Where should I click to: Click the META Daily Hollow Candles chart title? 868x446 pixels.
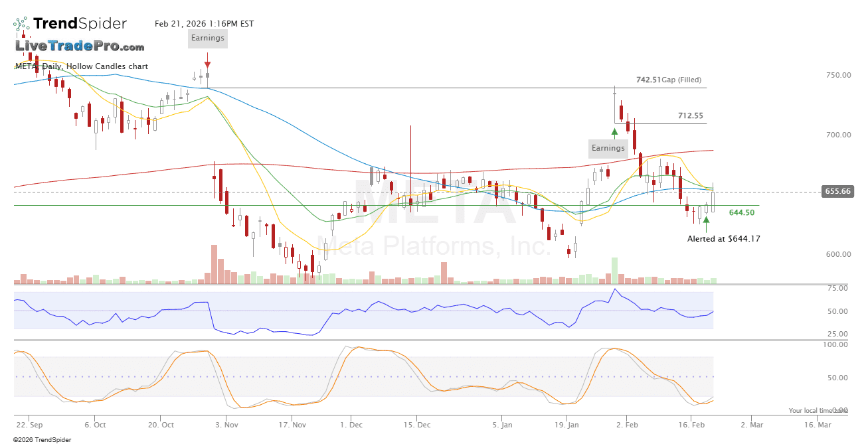(x=82, y=66)
